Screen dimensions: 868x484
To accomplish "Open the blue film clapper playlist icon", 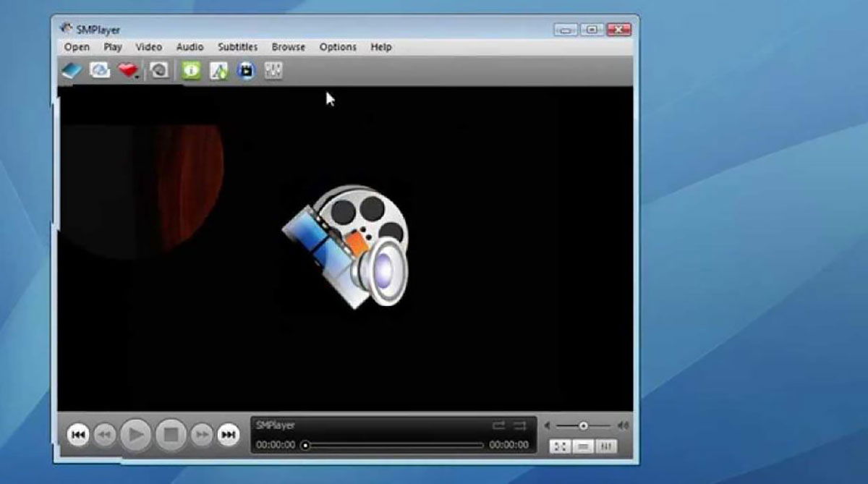I will point(247,71).
